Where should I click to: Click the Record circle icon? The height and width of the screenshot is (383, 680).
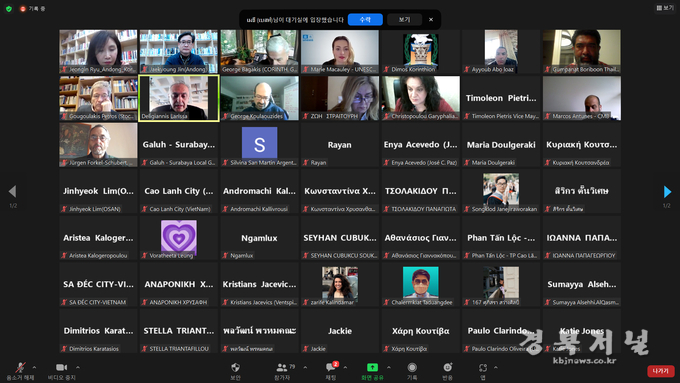tap(412, 368)
